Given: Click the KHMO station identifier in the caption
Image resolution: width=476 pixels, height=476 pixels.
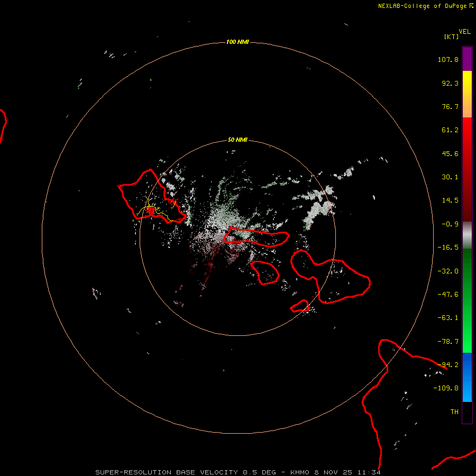Looking at the screenshot, I should 300,472.
